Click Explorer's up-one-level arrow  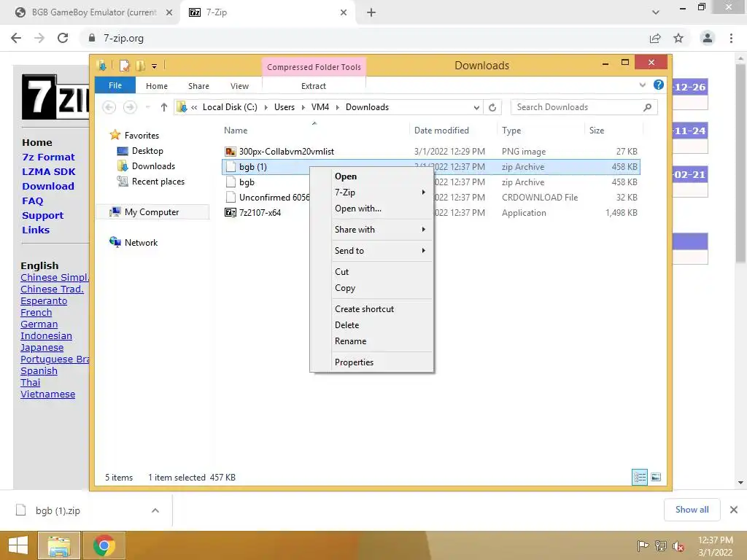[164, 107]
